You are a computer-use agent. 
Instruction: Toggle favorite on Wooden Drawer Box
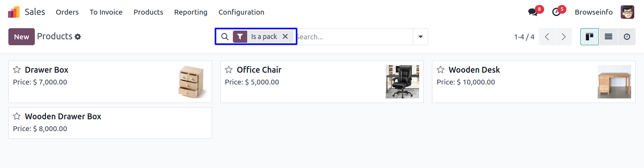[x=17, y=117]
